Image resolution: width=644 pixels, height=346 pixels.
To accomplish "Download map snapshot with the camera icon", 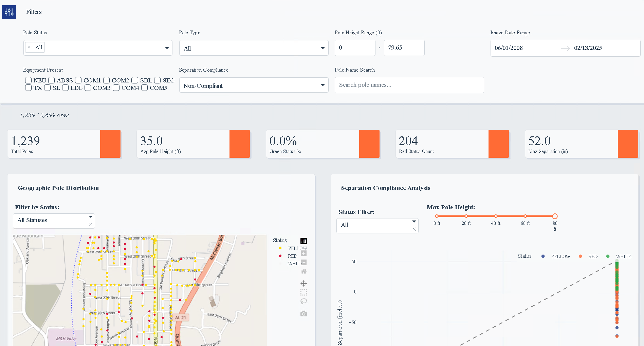I will pyautogui.click(x=303, y=314).
